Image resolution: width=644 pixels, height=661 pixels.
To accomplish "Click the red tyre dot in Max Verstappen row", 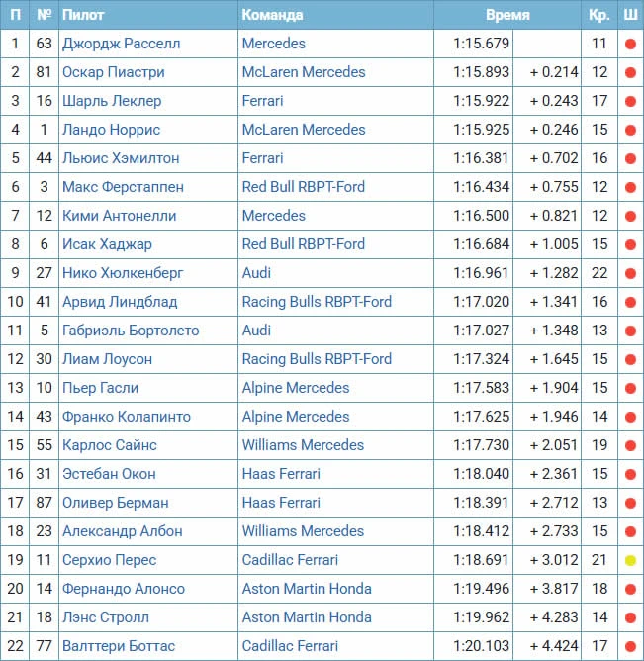I will click(630, 187).
